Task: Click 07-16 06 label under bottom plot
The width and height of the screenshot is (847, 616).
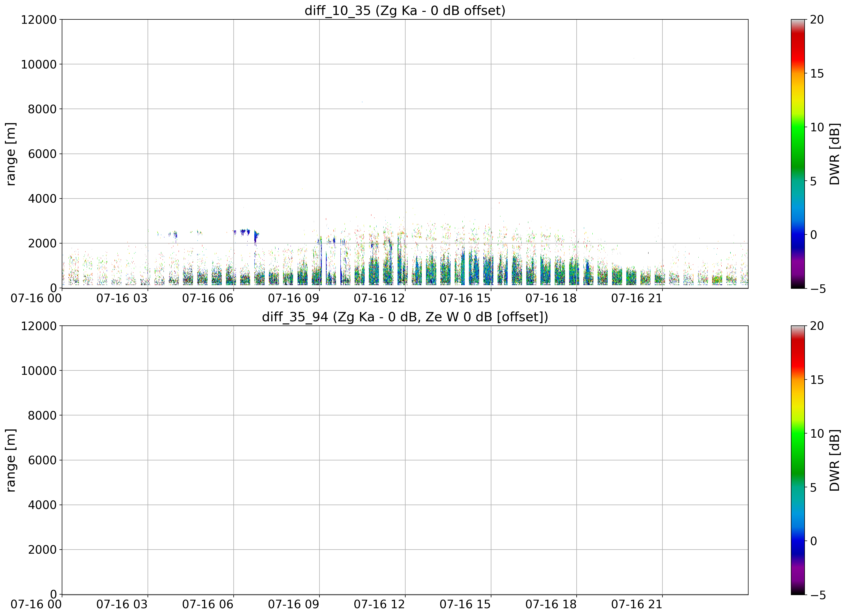Action: [208, 604]
